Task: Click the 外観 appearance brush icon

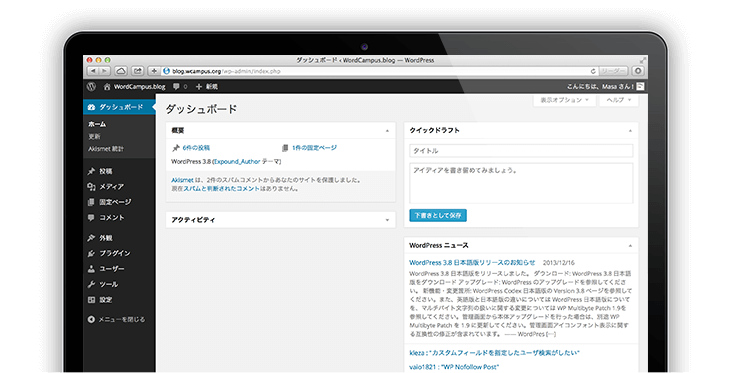Action: (x=91, y=238)
